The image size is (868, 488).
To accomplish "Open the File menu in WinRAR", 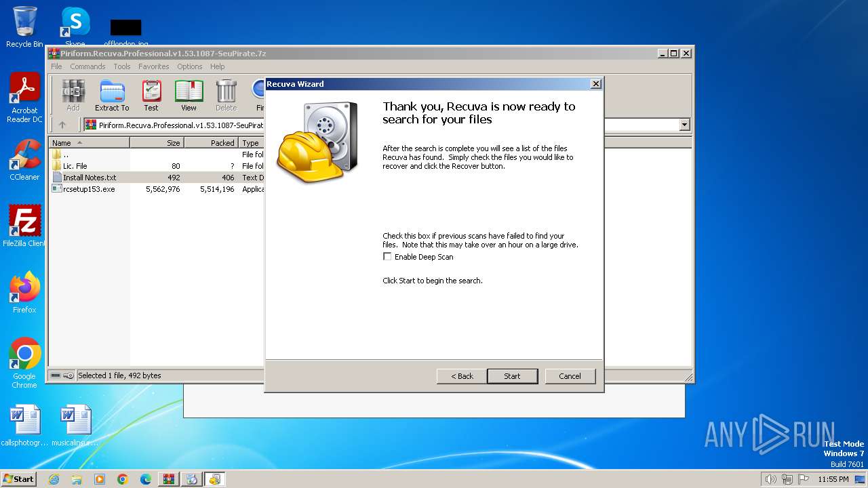I will pos(56,66).
